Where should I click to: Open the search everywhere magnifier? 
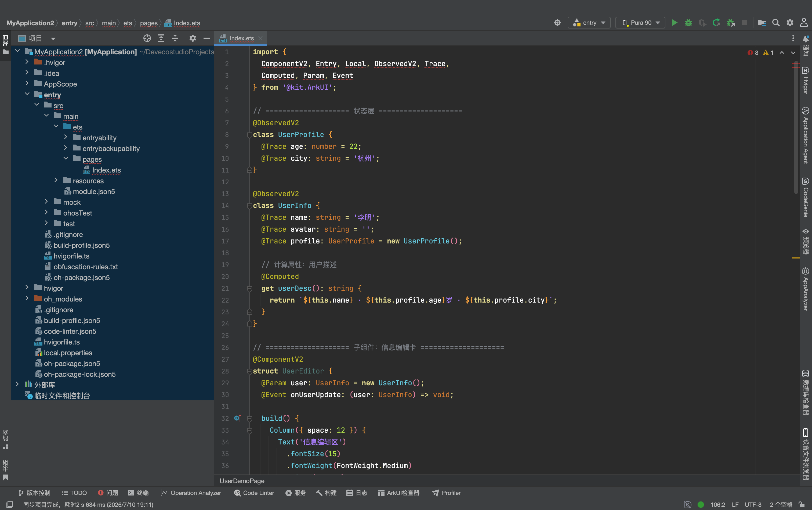click(x=775, y=23)
